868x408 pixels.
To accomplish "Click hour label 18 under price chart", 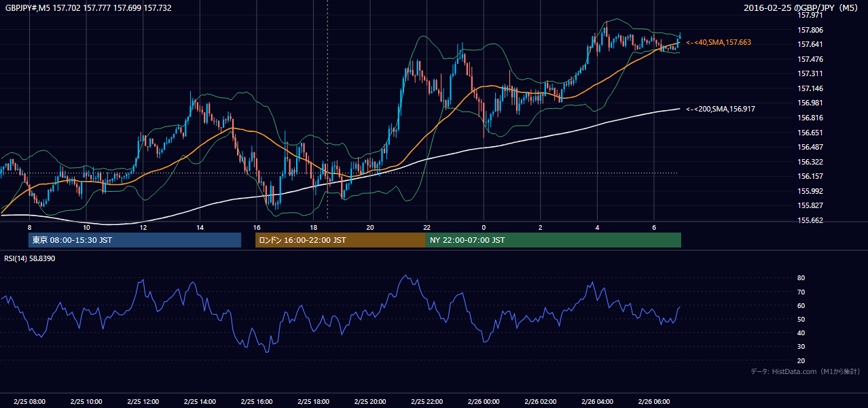I will (313, 227).
